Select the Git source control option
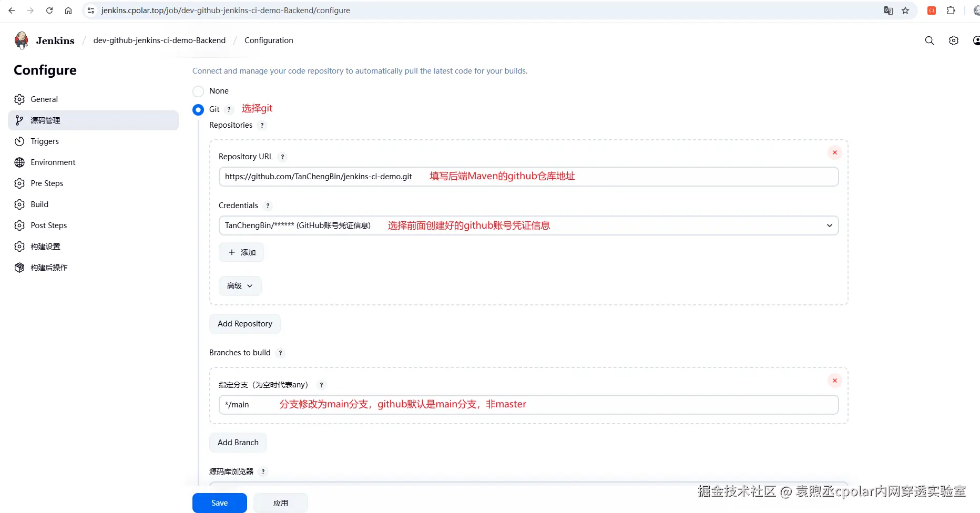Image resolution: width=980 pixels, height=513 pixels. [x=198, y=110]
